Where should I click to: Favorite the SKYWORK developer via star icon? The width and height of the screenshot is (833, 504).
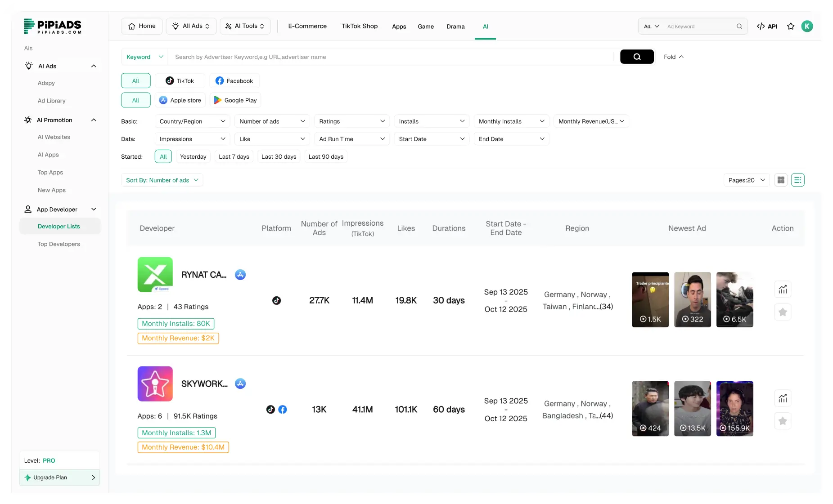click(783, 421)
